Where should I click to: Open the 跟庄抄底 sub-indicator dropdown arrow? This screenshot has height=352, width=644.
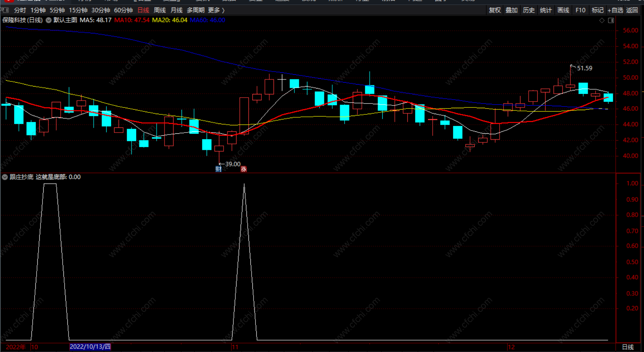pyautogui.click(x=5, y=177)
